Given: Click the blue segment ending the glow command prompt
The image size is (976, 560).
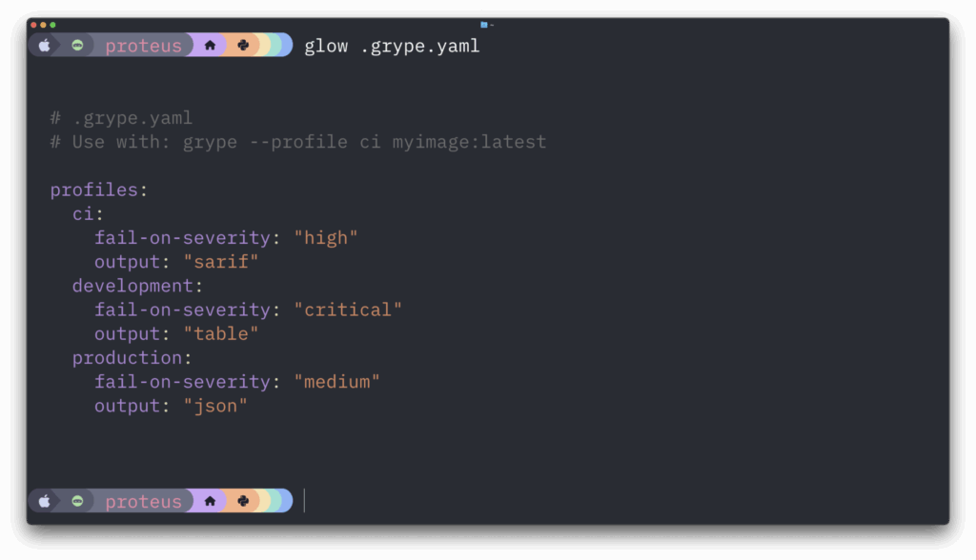Looking at the screenshot, I should 287,46.
